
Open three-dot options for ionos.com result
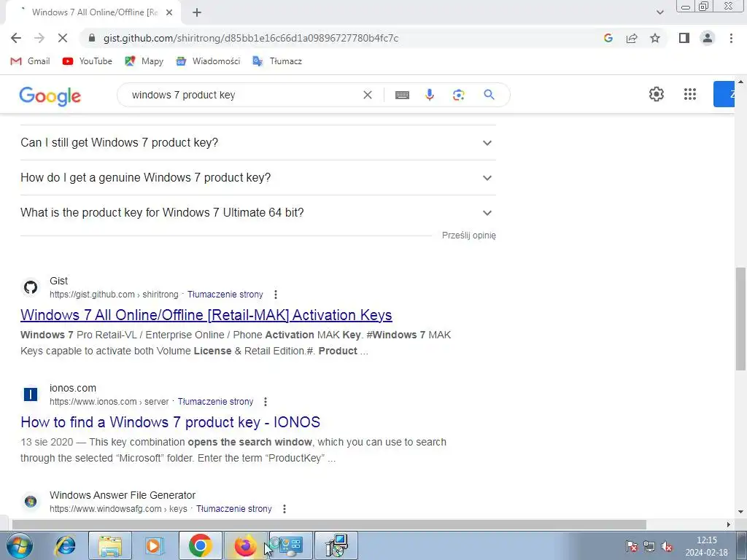point(266,402)
